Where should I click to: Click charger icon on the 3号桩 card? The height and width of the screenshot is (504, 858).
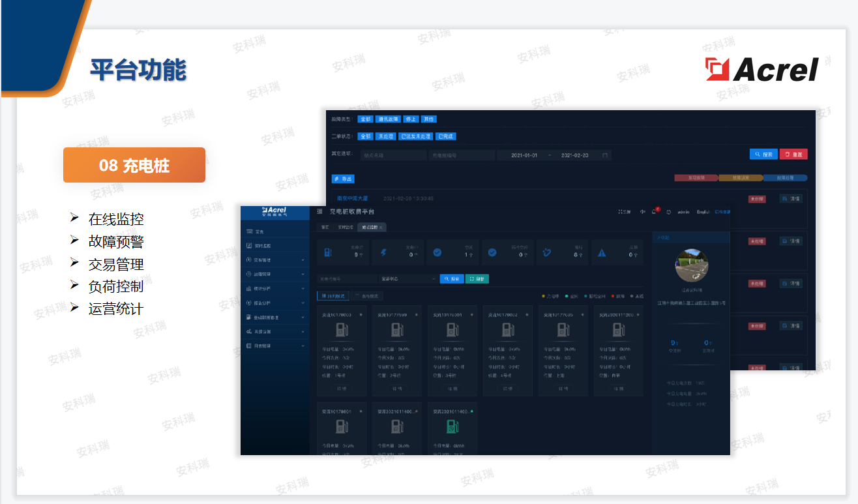coord(452,331)
